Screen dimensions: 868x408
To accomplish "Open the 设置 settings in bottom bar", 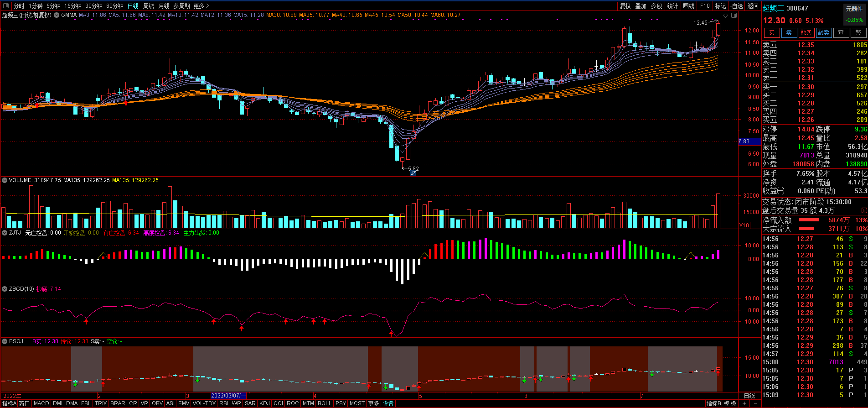I will [x=388, y=403].
